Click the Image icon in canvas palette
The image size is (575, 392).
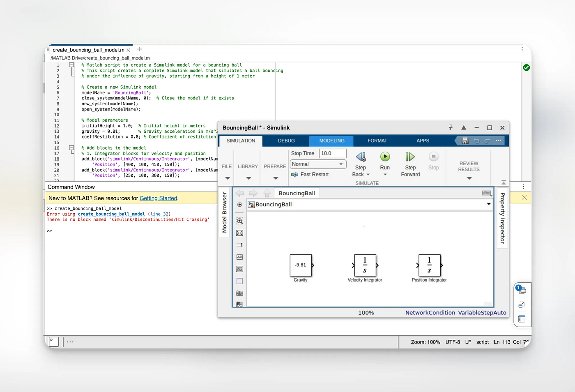(240, 269)
